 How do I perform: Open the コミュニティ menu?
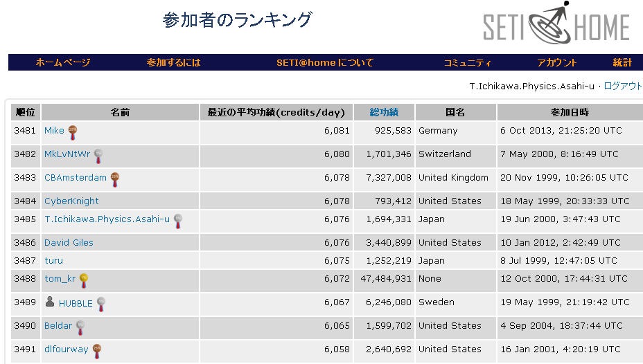point(468,62)
